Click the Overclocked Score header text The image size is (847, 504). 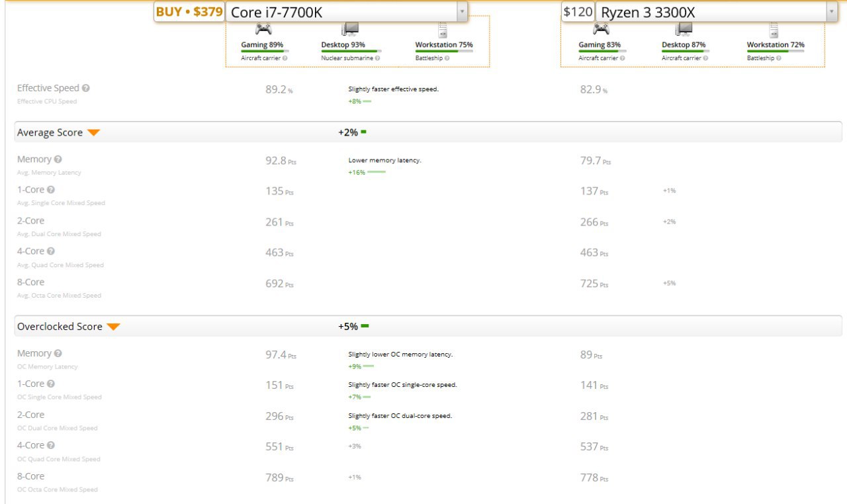(60, 327)
